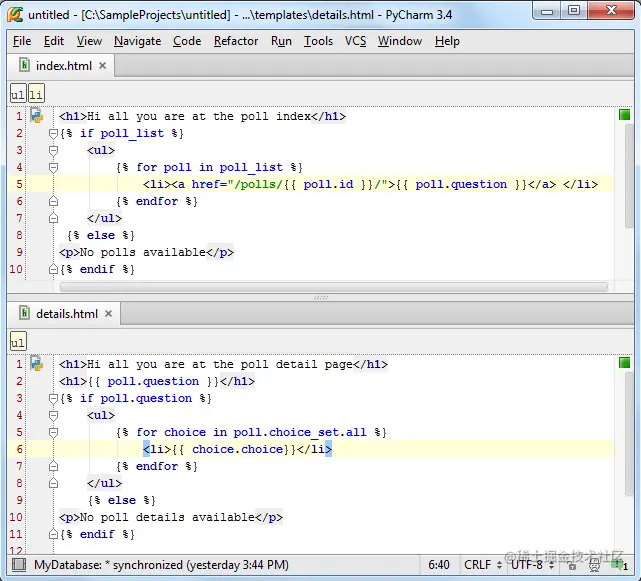Open the Run menu
The height and width of the screenshot is (581, 641).
pos(281,41)
